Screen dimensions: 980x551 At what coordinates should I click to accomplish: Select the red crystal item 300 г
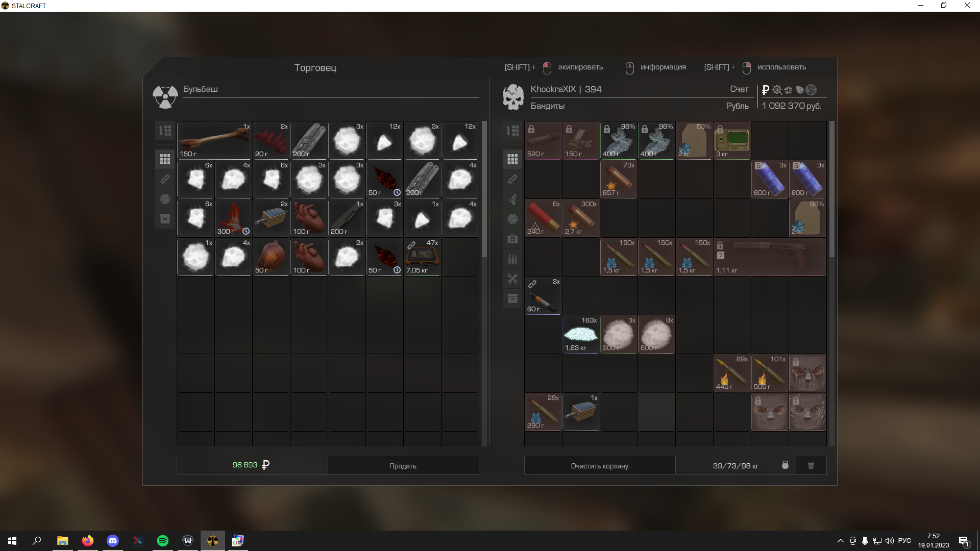(x=233, y=218)
